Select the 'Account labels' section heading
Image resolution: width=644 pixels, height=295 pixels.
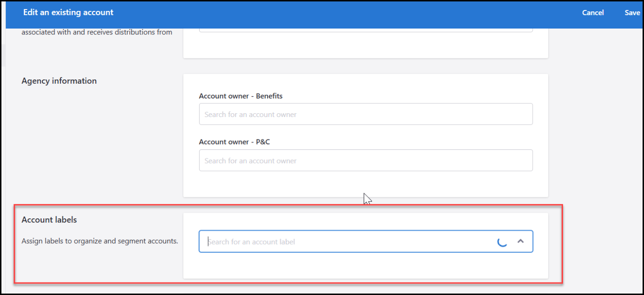[49, 220]
